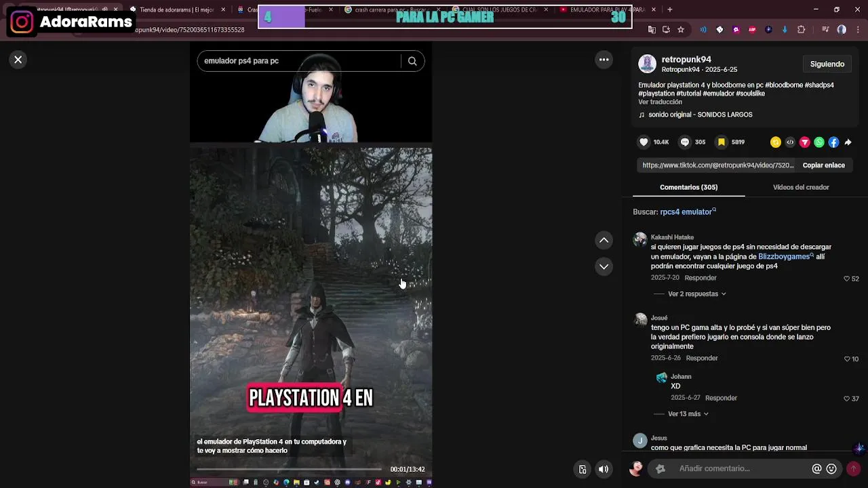Viewport: 868px width, 488px height.
Task: Reply to Josué's comment
Action: coord(702,358)
